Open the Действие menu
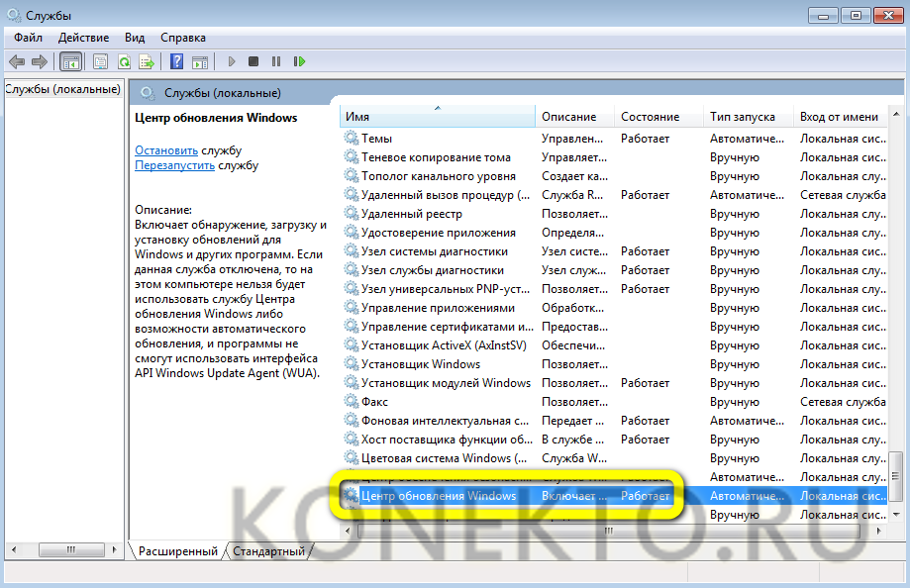The height and width of the screenshot is (588, 910). (x=83, y=38)
